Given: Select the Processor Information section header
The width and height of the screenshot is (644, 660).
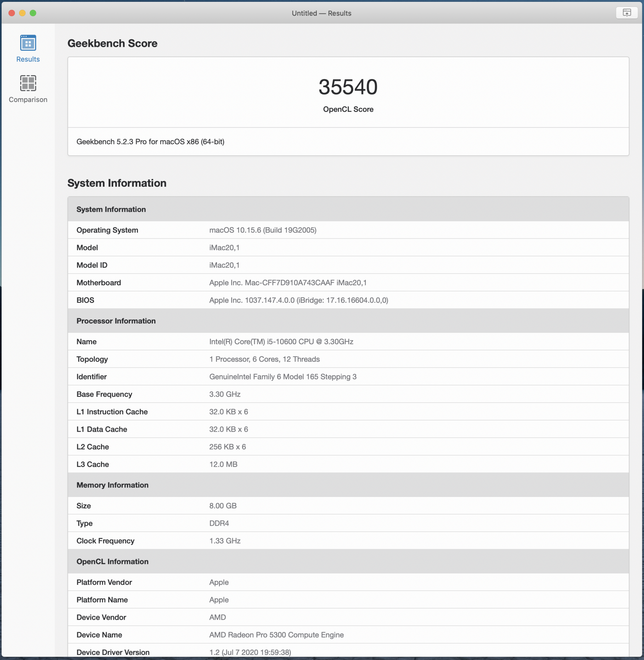Looking at the screenshot, I should click(x=116, y=321).
